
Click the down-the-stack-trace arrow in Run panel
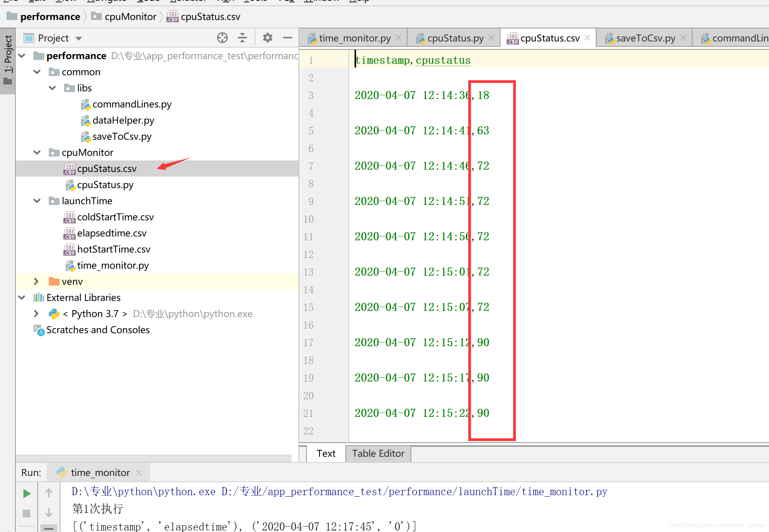(x=49, y=513)
